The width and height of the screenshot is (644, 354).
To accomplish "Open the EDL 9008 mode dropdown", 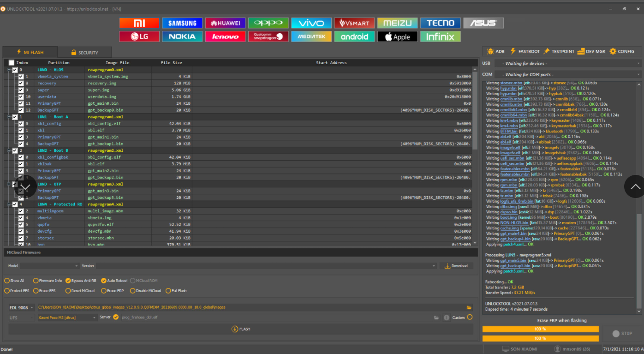I will point(22,307).
